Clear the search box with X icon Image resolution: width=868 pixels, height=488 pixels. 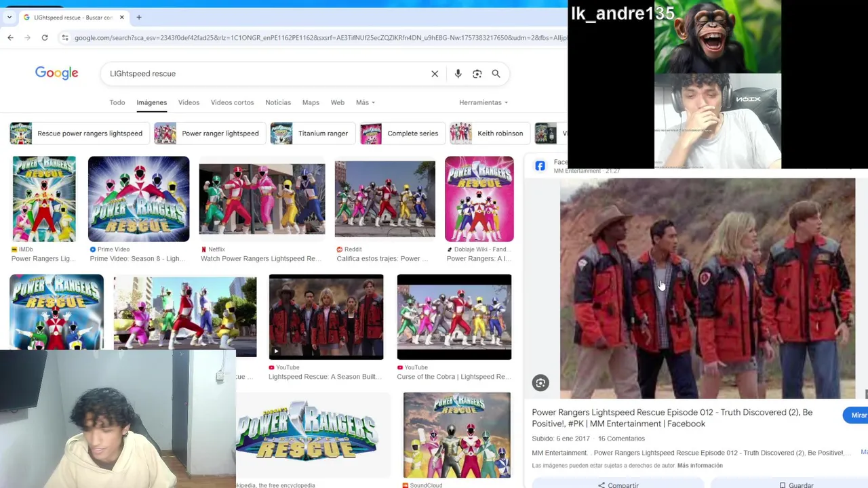435,74
